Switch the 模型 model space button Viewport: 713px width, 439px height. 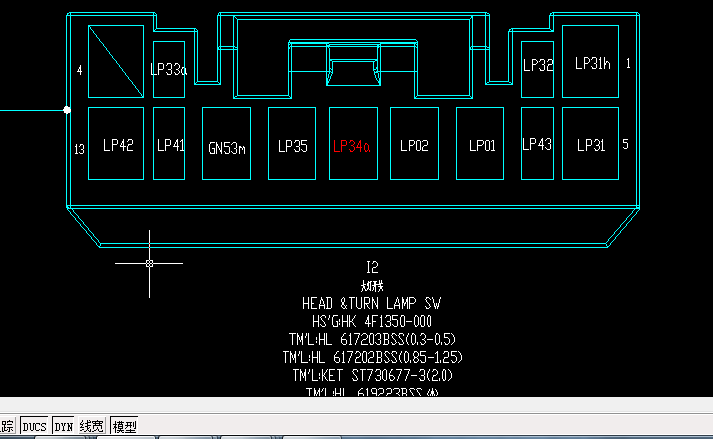coord(124,426)
